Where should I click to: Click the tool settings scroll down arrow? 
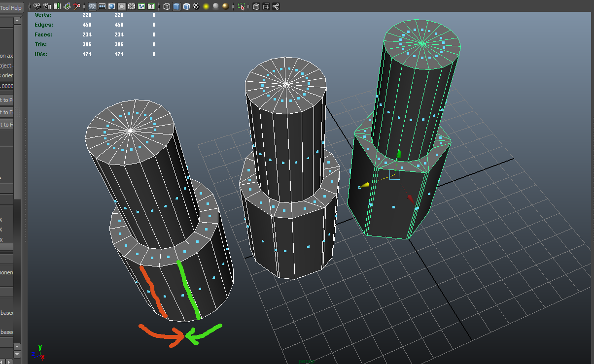click(x=17, y=354)
